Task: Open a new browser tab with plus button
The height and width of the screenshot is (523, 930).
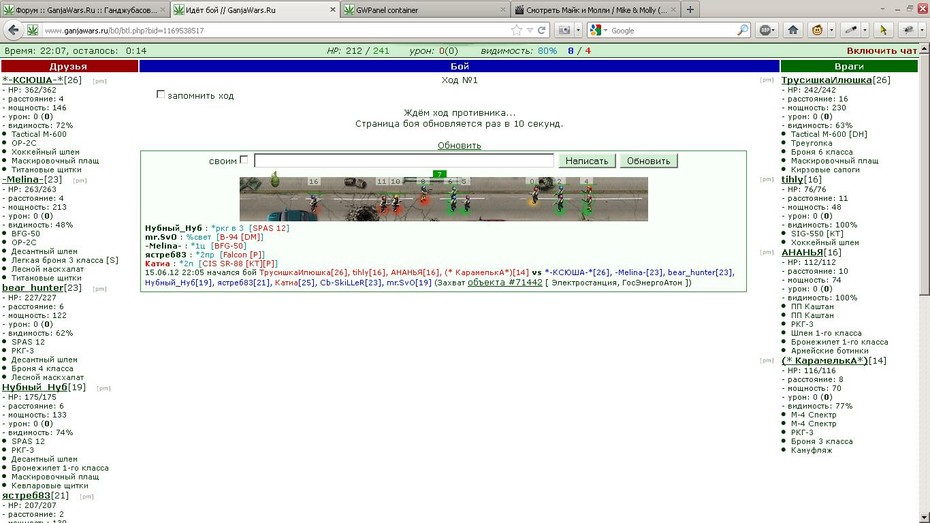Action: coord(690,9)
